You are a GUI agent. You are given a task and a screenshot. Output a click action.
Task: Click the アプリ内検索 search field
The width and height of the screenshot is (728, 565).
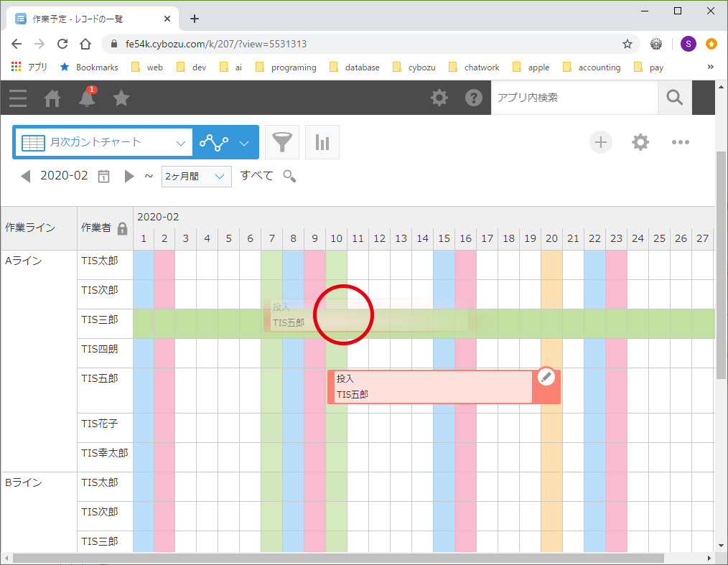click(x=574, y=98)
